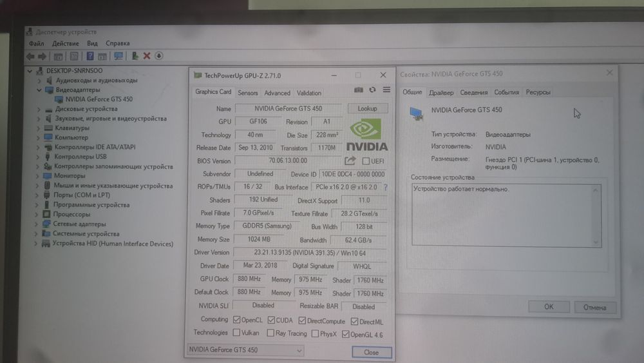644x363 pixels.
Task: Click the action pane icon right of help
Action: pos(102,56)
